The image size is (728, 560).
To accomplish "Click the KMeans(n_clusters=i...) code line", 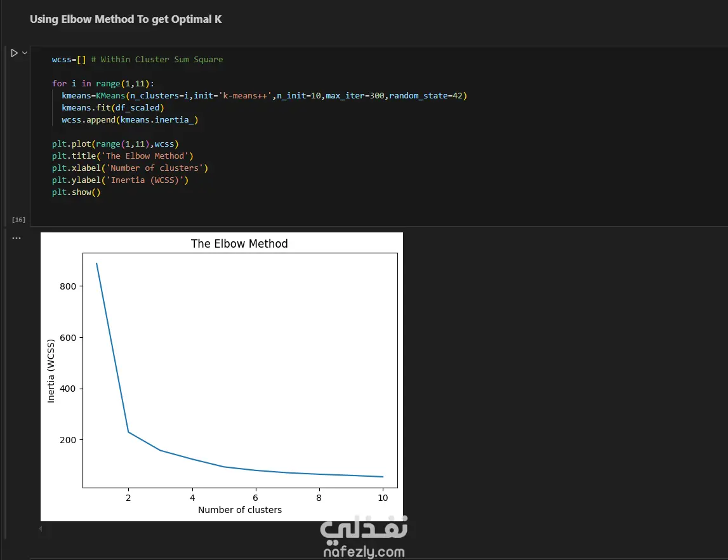I will point(264,96).
